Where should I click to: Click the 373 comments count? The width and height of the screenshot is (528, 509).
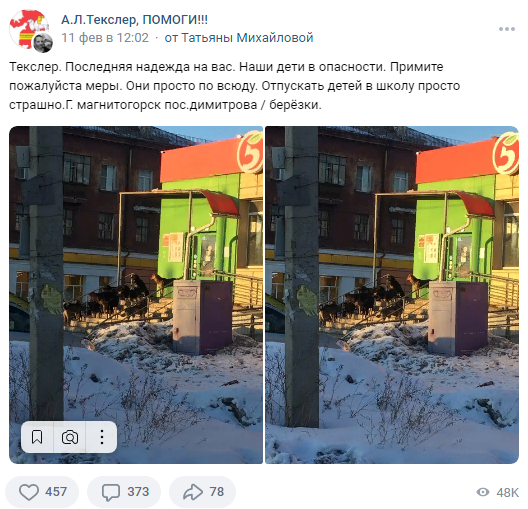(x=138, y=492)
